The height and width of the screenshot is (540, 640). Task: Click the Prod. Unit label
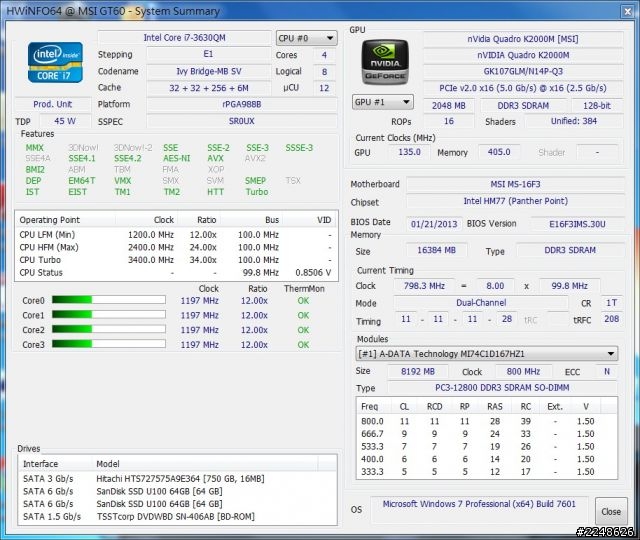53,104
